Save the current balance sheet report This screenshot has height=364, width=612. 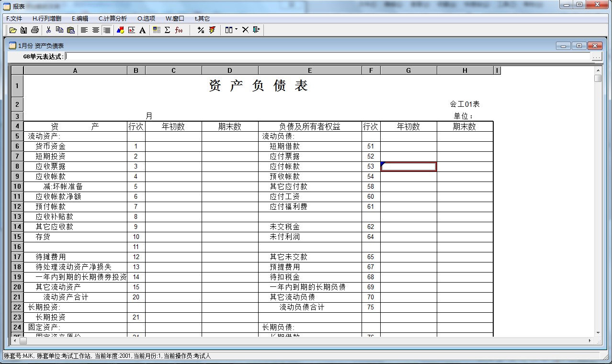point(24,30)
